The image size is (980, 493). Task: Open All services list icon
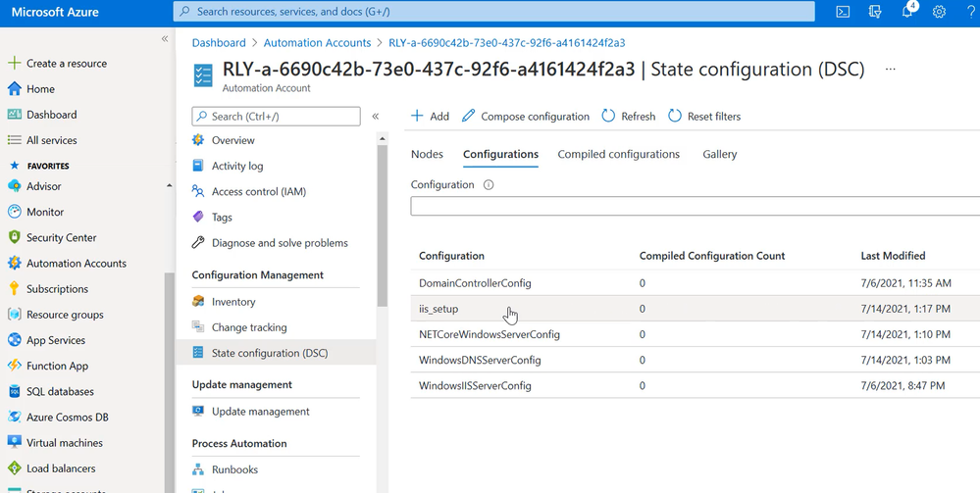click(x=14, y=140)
